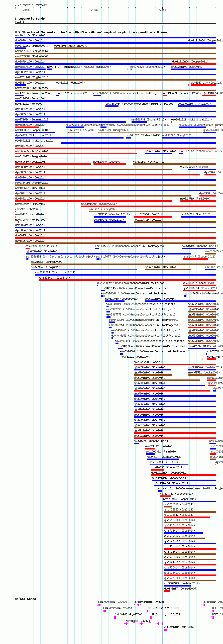Select esv7901 (Ahn2009) label
Screen dimensions: 223x644
[x=28, y=209]
